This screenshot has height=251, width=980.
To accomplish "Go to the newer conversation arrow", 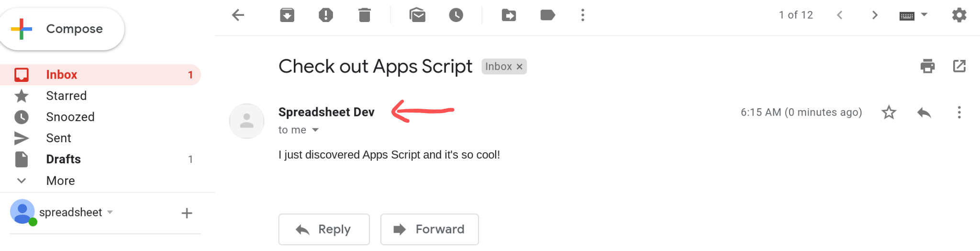I will (x=840, y=15).
